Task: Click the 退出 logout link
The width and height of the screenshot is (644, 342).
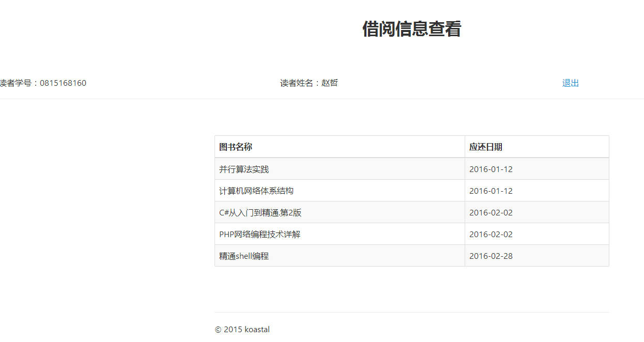Action: click(570, 83)
